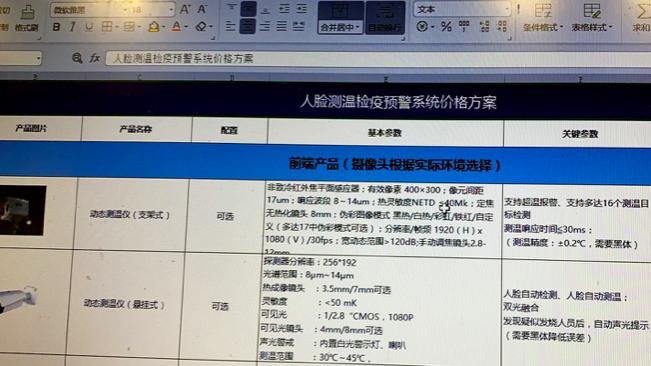Click the bracket-type thermometer product image
651x366 pixels.
click(23, 210)
